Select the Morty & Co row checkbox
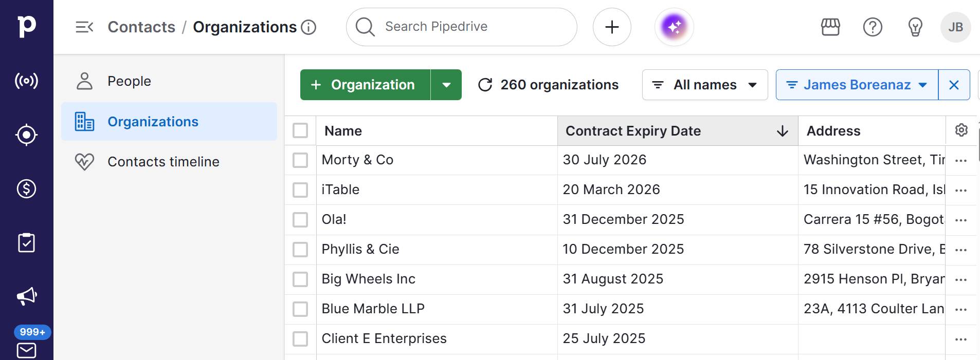The width and height of the screenshot is (980, 360). click(300, 160)
